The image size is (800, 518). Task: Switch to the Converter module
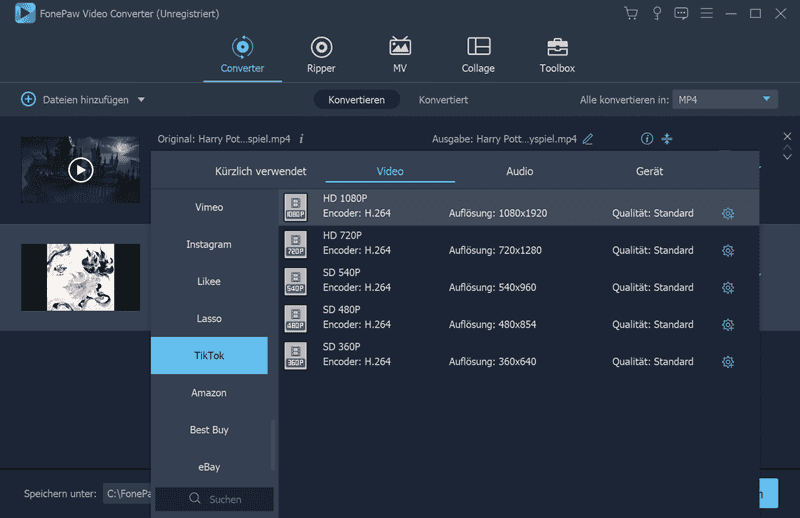click(x=242, y=56)
